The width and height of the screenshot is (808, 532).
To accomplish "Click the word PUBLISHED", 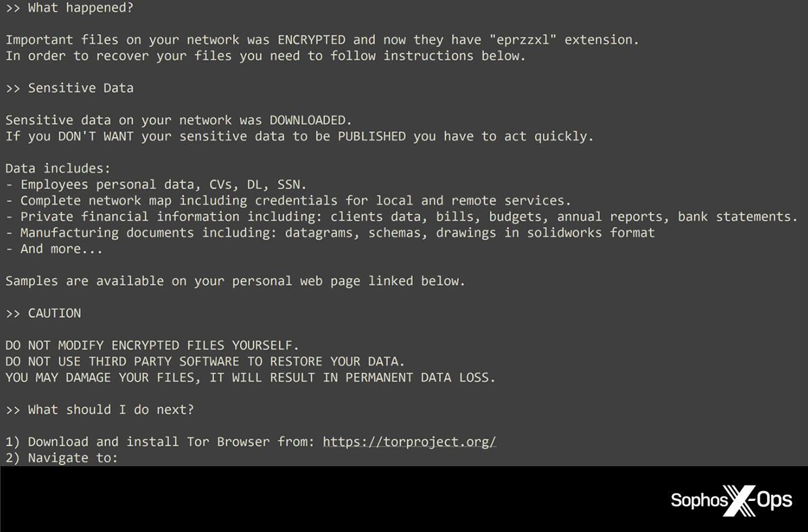I will (372, 137).
